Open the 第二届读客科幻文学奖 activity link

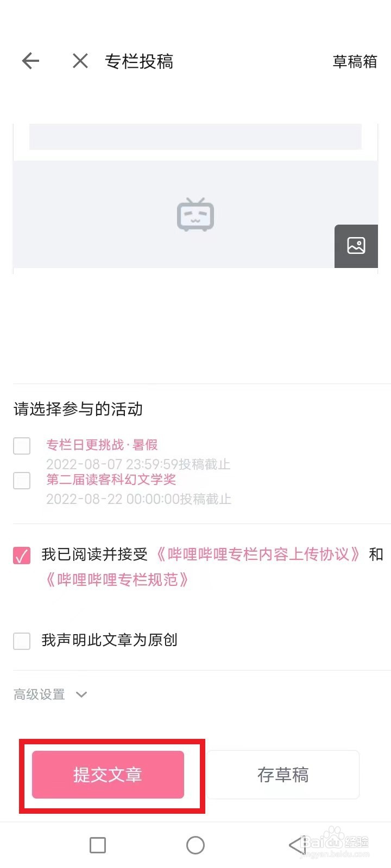(111, 480)
